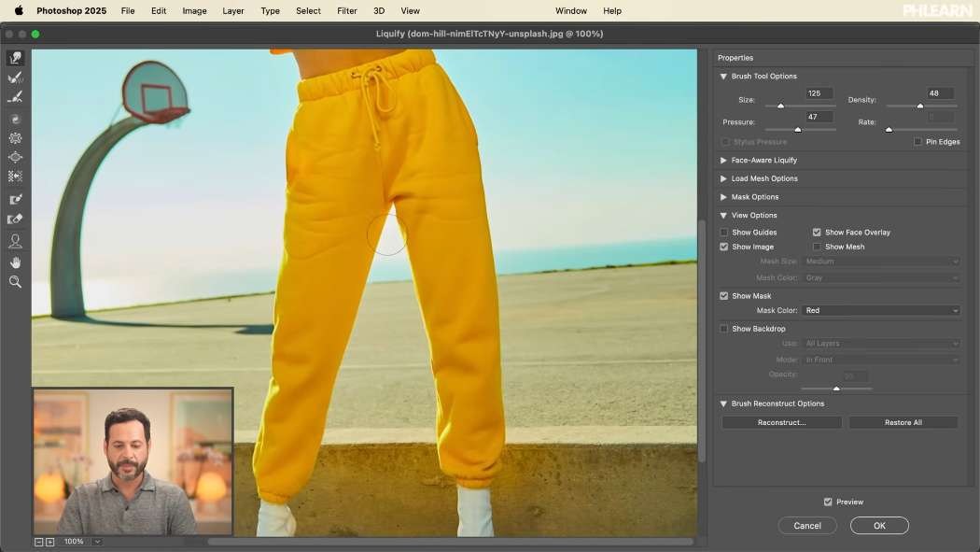Open the Type menu
This screenshot has width=980, height=552.
270,10
